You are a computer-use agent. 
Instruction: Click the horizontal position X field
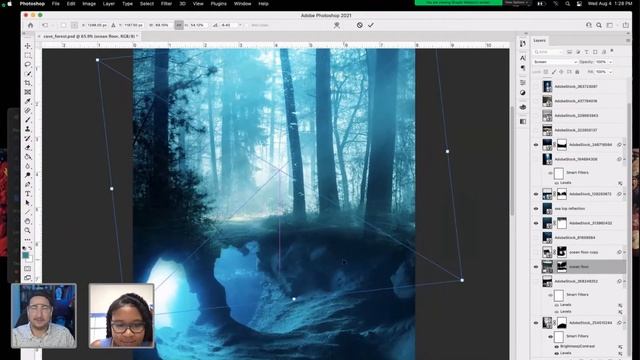97,25
